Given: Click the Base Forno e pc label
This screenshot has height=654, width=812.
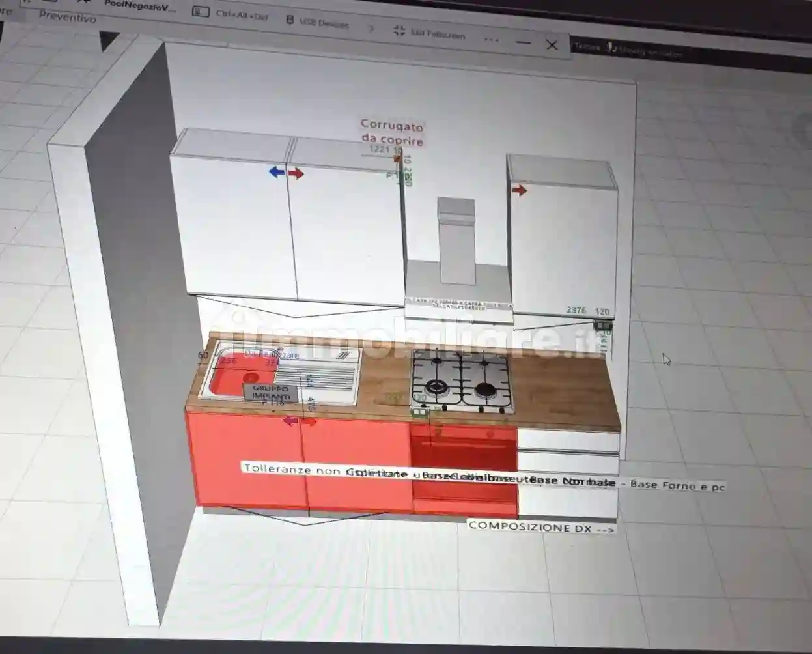Looking at the screenshot, I should 677,485.
